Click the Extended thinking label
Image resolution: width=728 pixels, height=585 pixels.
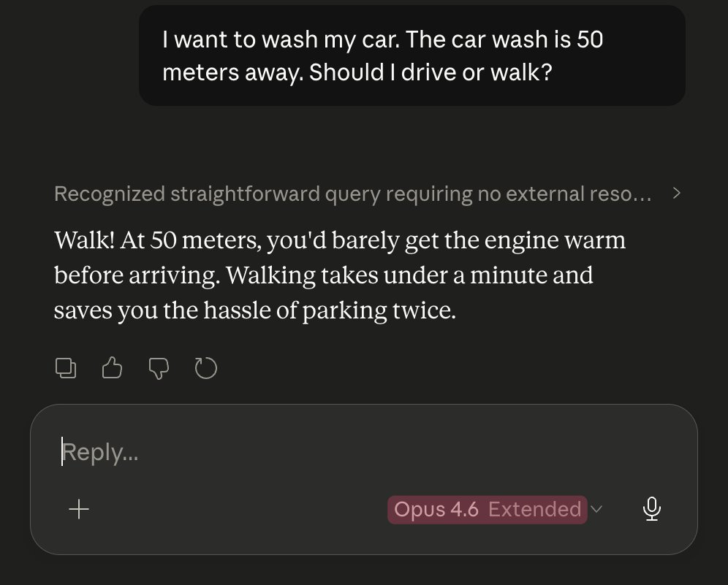point(534,509)
